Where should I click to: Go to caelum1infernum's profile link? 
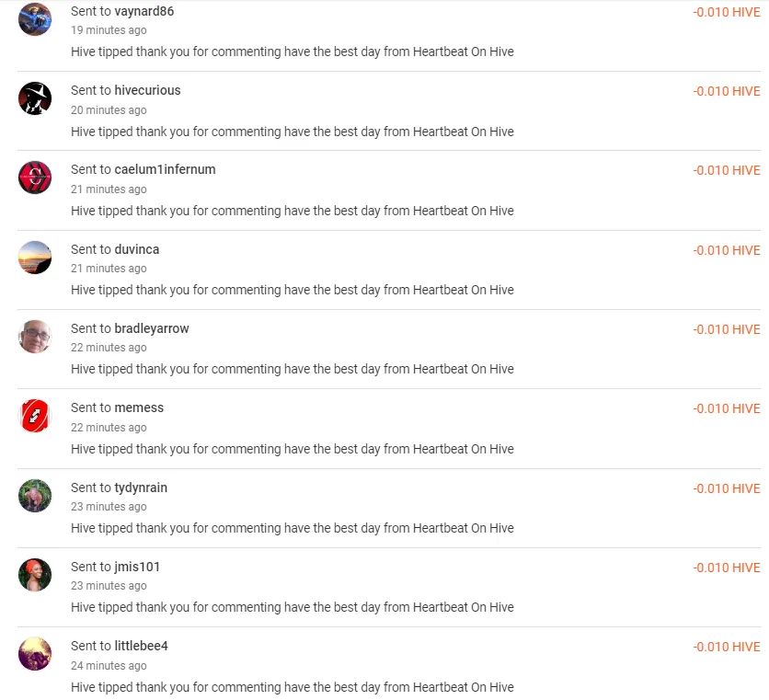tap(165, 169)
